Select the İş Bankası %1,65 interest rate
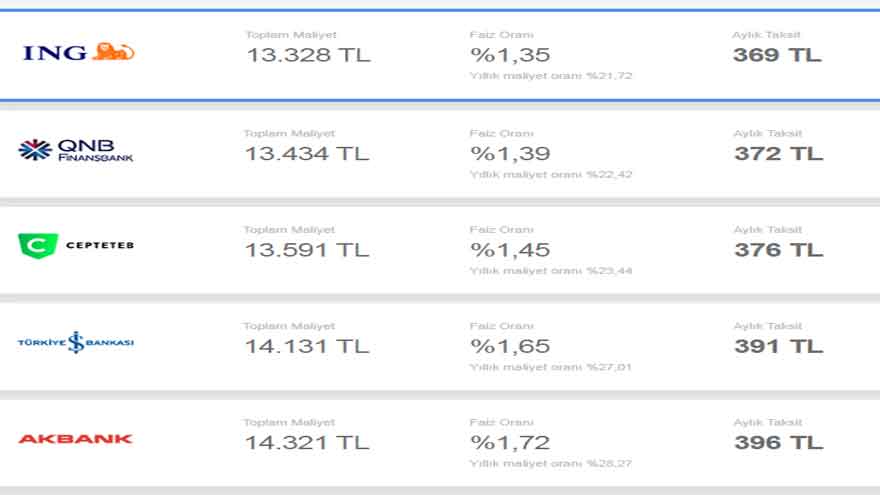Screen dimensions: 880x495 pos(510,346)
